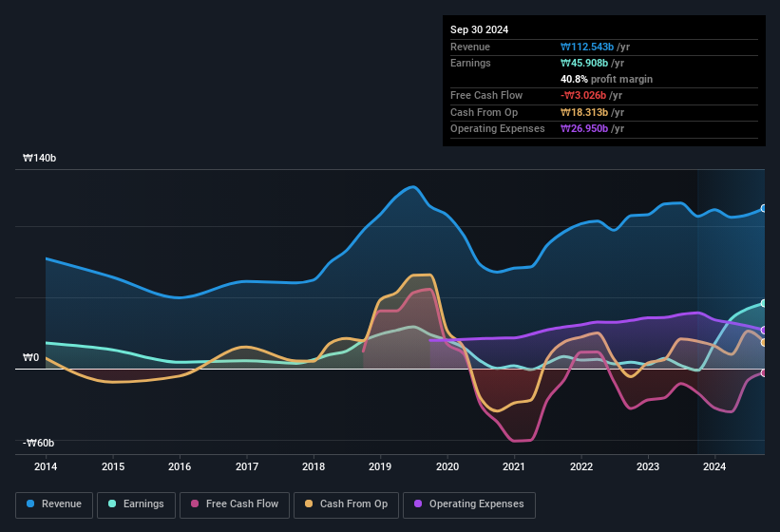Select the 2019 x-axis year label

[x=380, y=466]
